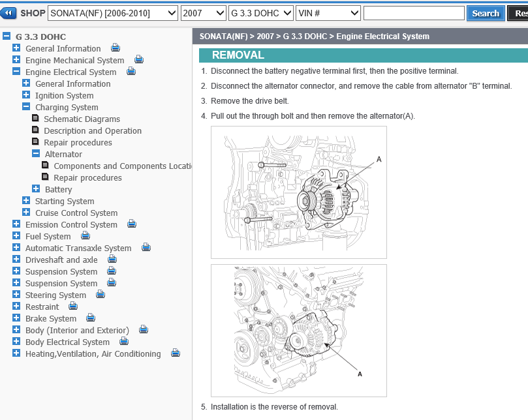Expand the Body Electrical System node
The image size is (528, 420).
(x=16, y=341)
